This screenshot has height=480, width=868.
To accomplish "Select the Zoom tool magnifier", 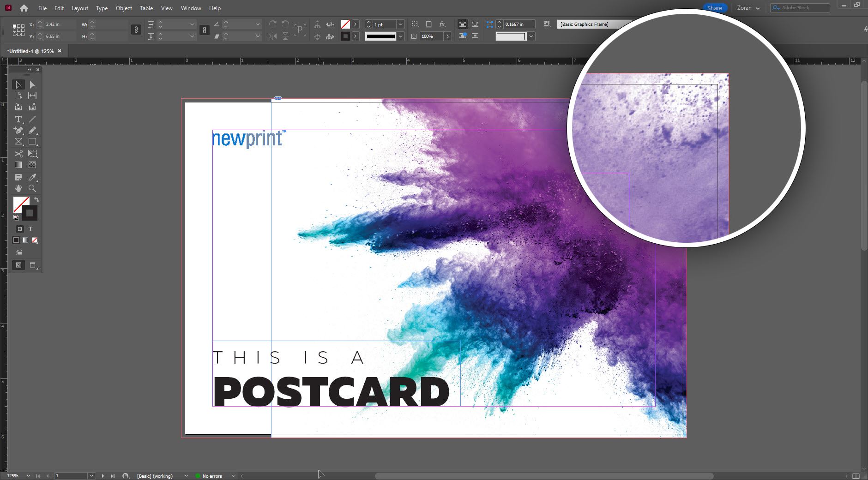I will point(32,188).
